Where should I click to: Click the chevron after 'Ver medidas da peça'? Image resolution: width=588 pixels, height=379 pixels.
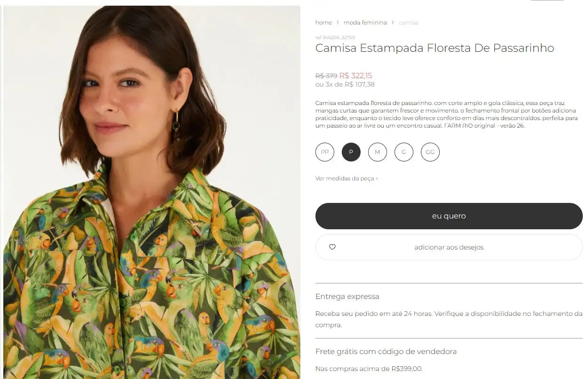tap(378, 178)
